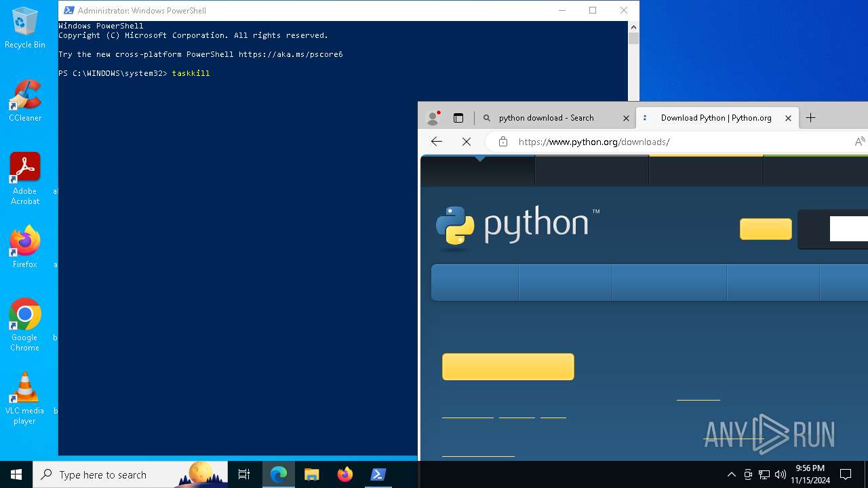Image resolution: width=868 pixels, height=488 pixels.
Task: Show hidden system tray icons
Action: coord(731,474)
